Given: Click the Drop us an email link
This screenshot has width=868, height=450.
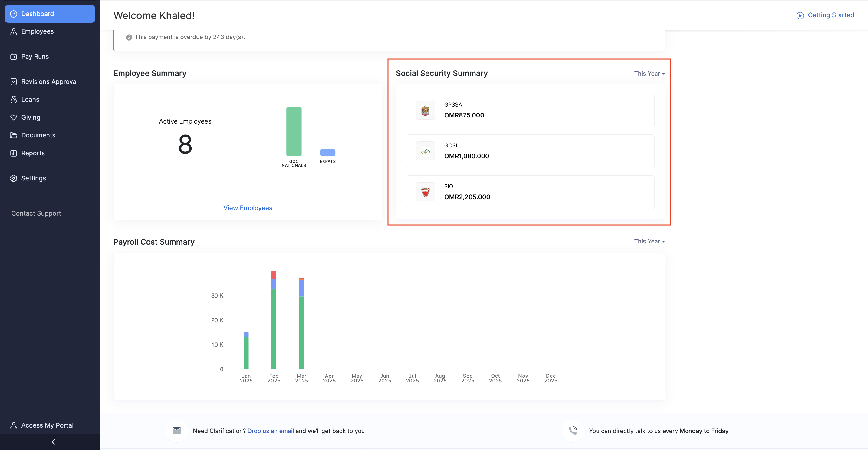Looking at the screenshot, I should pos(270,431).
